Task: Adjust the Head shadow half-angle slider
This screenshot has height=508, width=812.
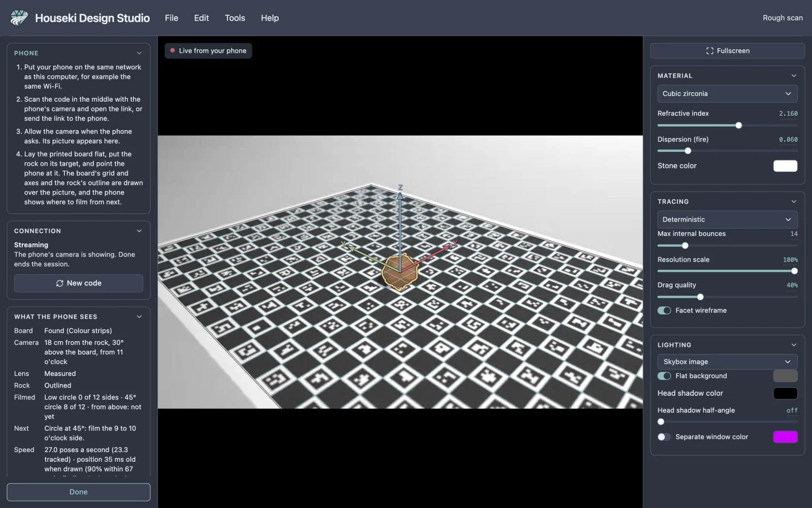Action: point(727,422)
